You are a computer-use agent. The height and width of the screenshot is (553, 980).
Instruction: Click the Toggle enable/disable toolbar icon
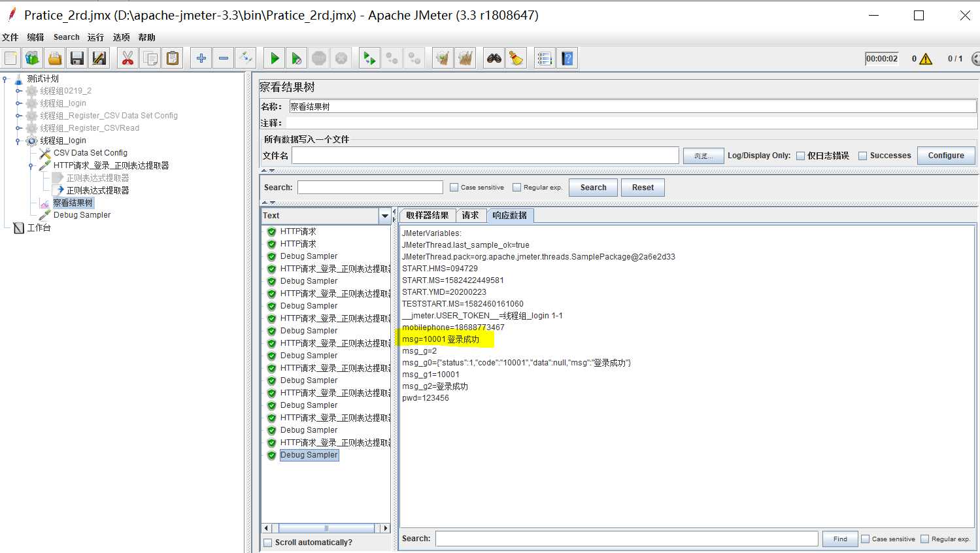point(246,58)
